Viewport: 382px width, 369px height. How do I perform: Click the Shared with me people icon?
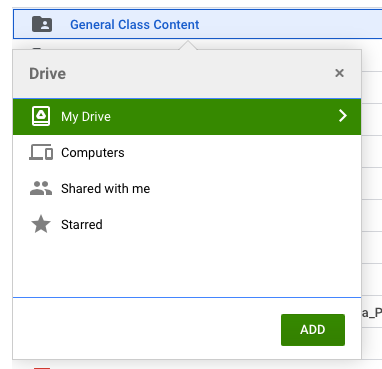[41, 188]
